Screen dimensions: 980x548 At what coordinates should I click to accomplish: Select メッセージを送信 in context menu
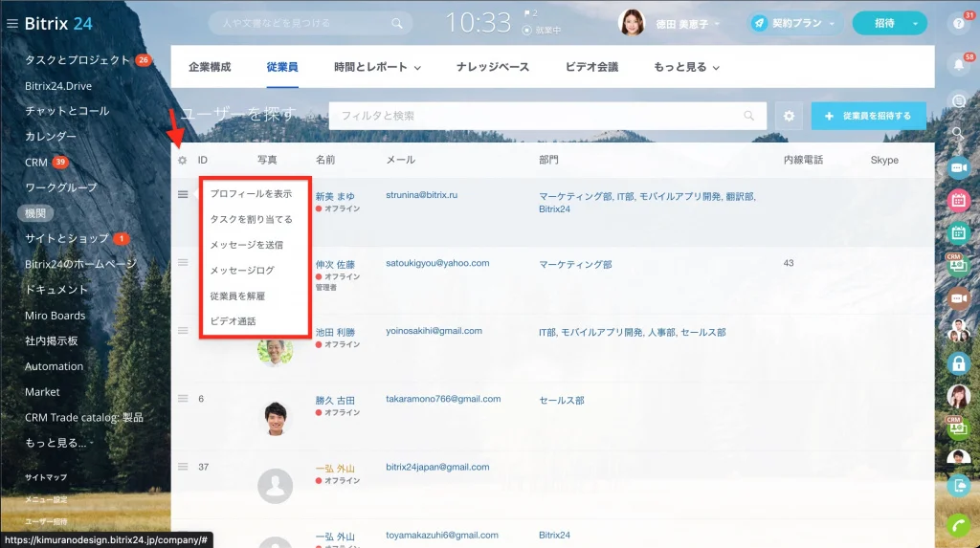click(x=246, y=245)
